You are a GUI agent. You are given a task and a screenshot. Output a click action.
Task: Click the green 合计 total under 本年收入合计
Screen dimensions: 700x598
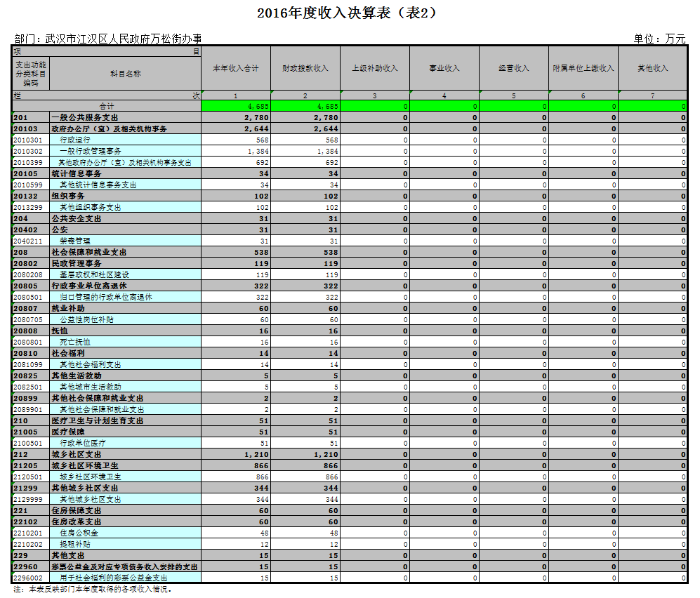pyautogui.click(x=236, y=106)
